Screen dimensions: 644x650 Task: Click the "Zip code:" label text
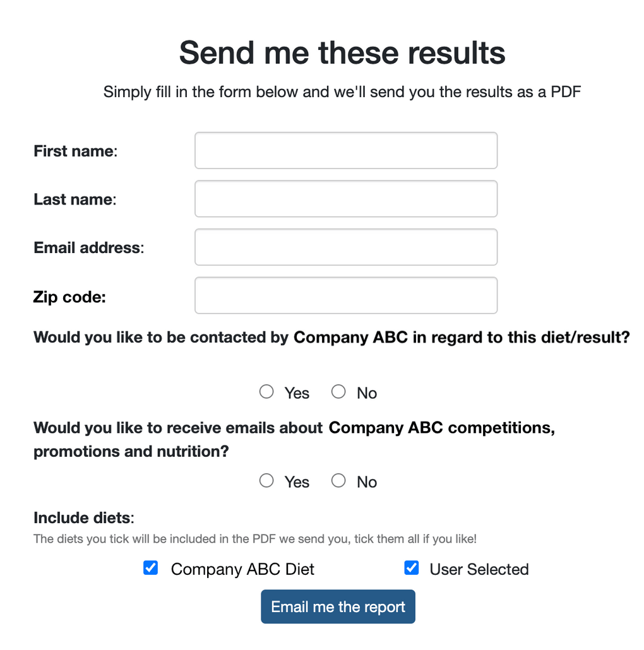click(x=70, y=297)
